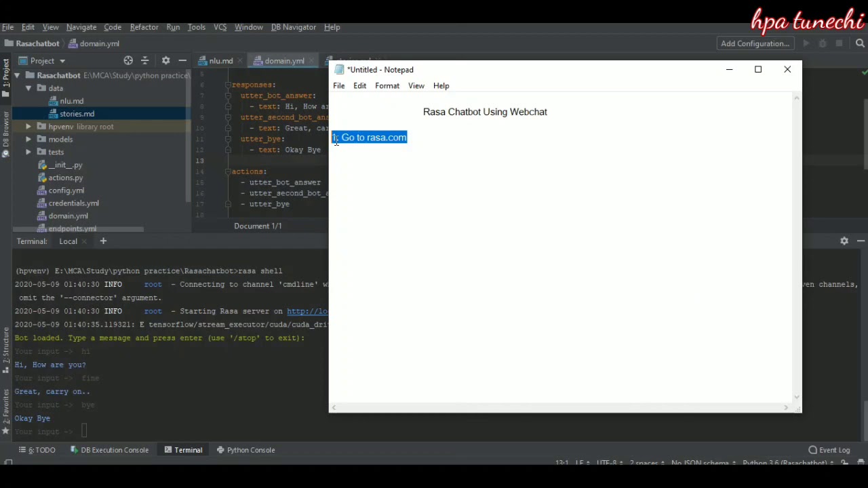The width and height of the screenshot is (868, 488).
Task: Click the greyed Debug bug icon in toolbar
Action: [823, 43]
